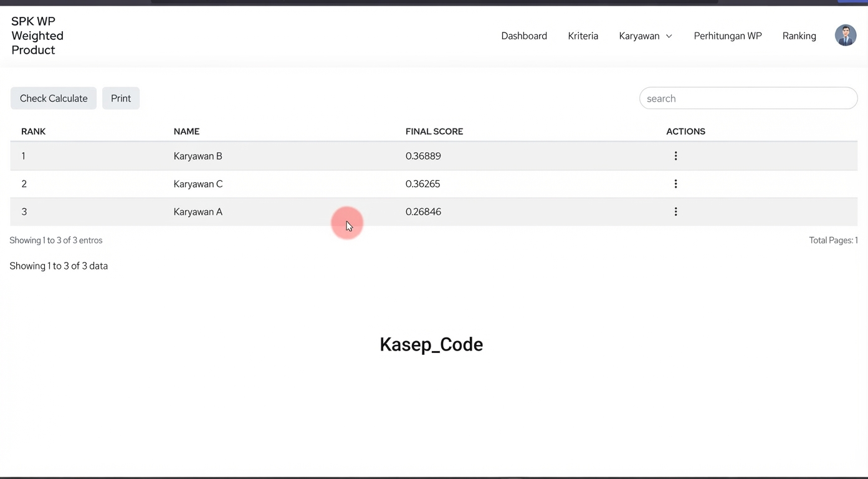Open the Kriteria page
868x479 pixels.
tap(583, 36)
